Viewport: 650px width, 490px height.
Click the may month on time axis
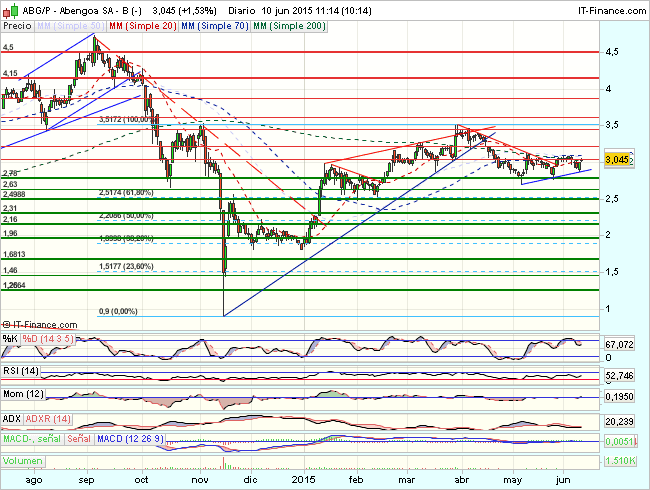[513, 480]
